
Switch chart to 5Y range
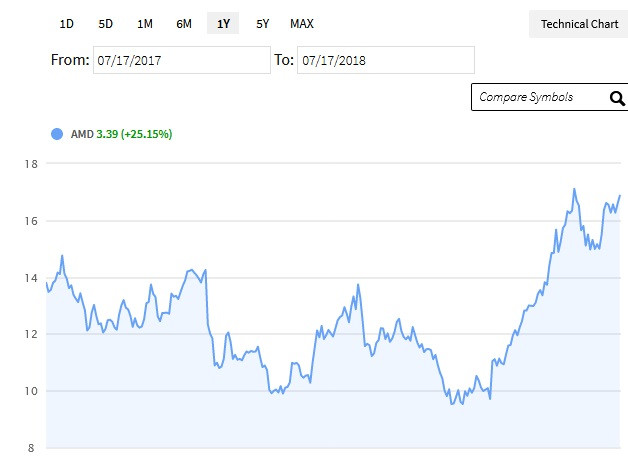coord(262,24)
